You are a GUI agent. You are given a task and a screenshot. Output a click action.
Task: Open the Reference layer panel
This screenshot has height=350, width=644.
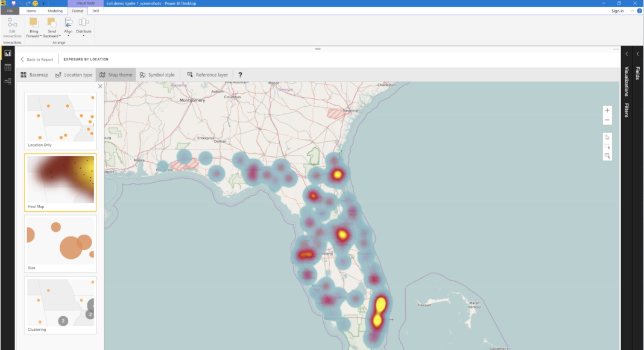pyautogui.click(x=207, y=75)
